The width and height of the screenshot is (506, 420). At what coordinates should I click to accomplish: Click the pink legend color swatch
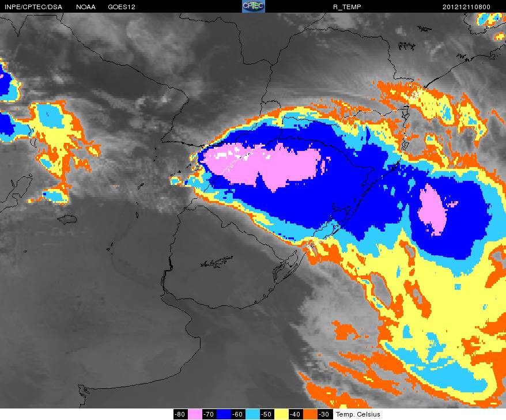pos(195,414)
